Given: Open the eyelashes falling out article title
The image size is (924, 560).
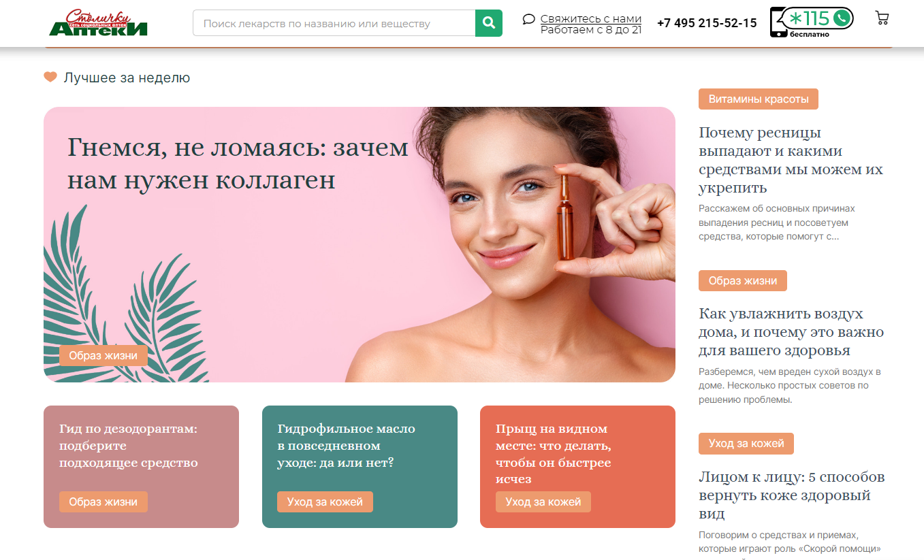Looking at the screenshot, I should 791,160.
